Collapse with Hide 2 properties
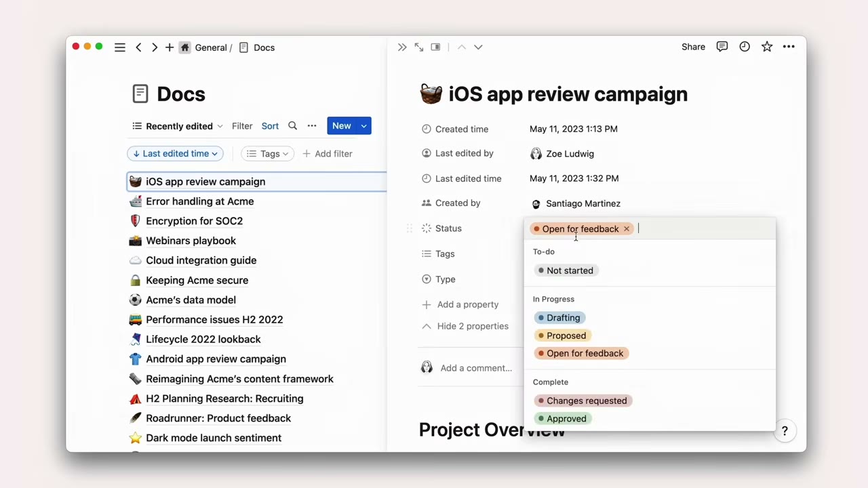 (x=465, y=326)
